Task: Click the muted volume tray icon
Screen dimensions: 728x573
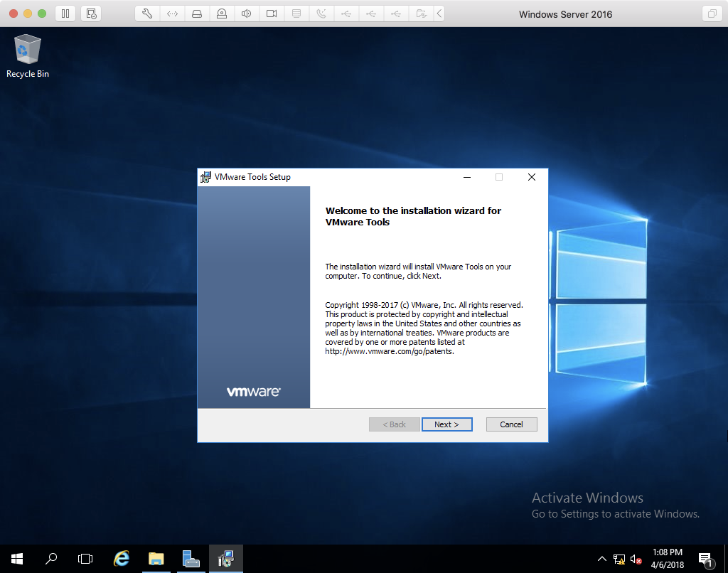Action: click(x=636, y=559)
